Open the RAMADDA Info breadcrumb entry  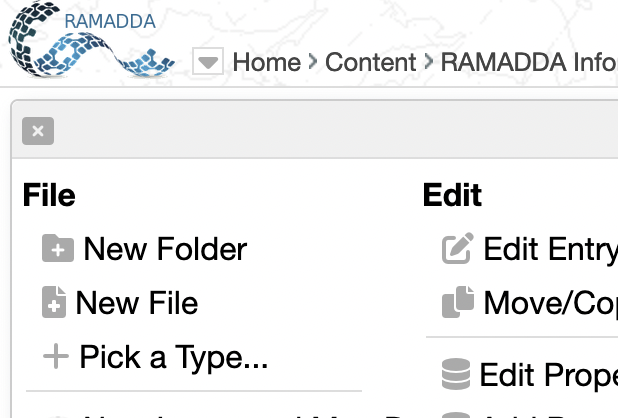(528, 63)
